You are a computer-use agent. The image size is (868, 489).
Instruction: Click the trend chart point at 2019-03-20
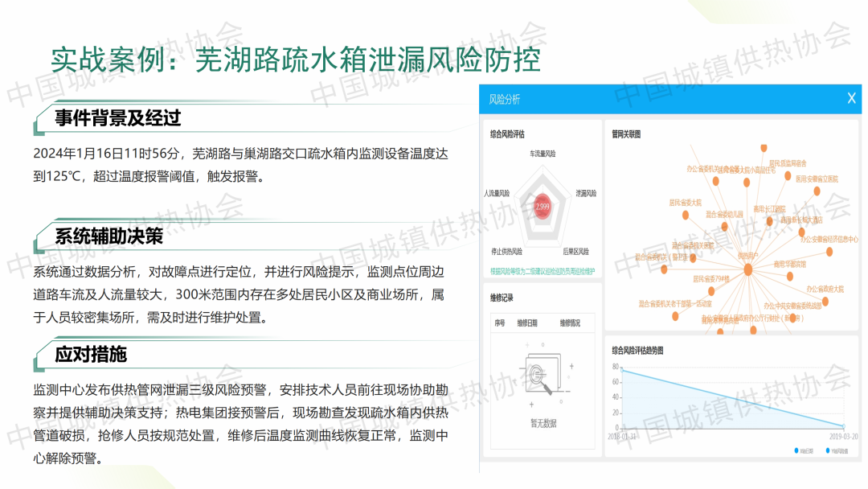(x=844, y=426)
